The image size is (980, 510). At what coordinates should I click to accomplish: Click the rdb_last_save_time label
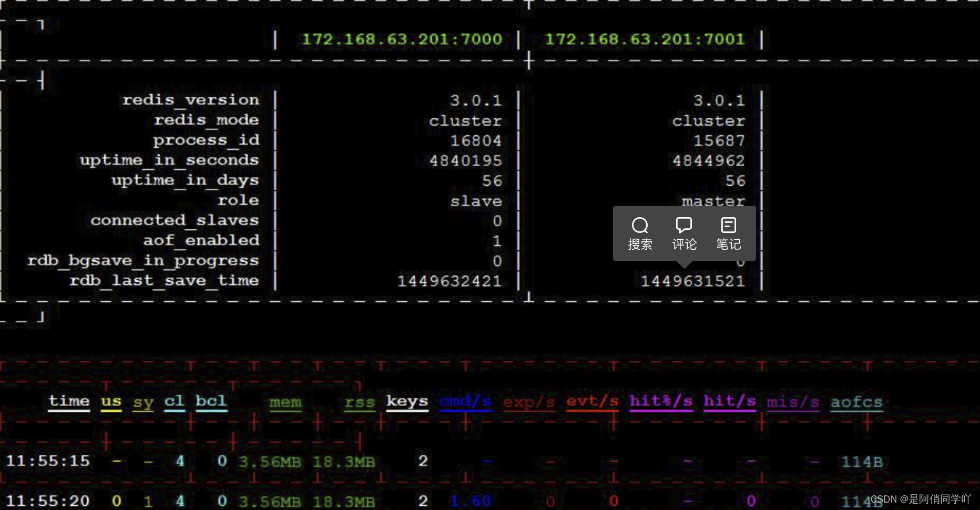tap(164, 281)
